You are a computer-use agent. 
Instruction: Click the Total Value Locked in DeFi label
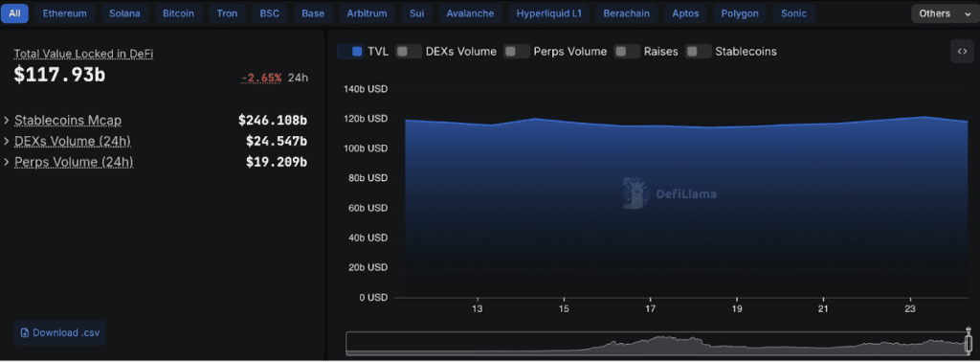click(x=84, y=54)
